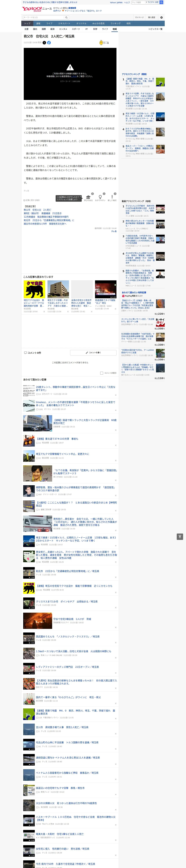Viewport: 186px width, 868px height.
Task: Select the トップ tab
Action: 27,23
